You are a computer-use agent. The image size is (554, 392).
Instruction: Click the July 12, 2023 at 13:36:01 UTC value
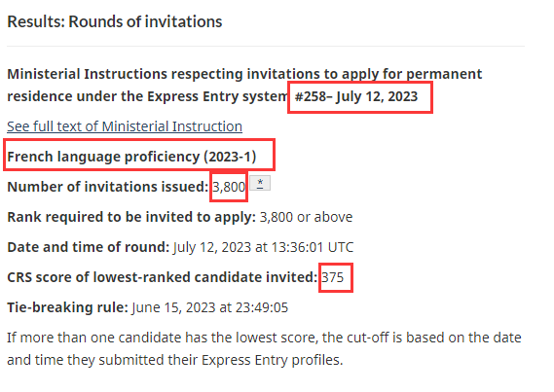(263, 247)
